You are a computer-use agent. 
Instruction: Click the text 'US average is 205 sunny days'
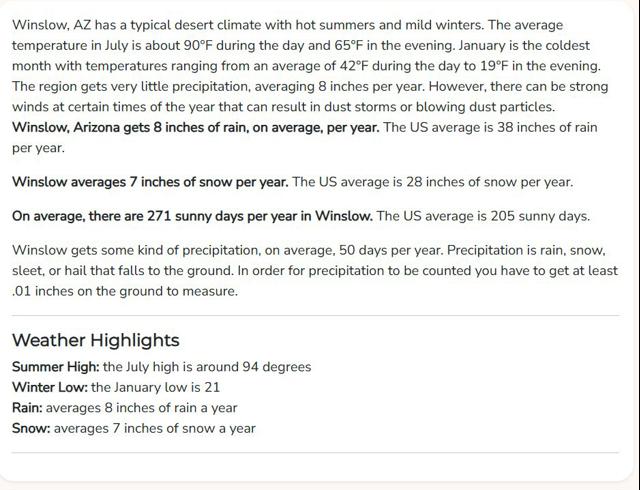496,216
